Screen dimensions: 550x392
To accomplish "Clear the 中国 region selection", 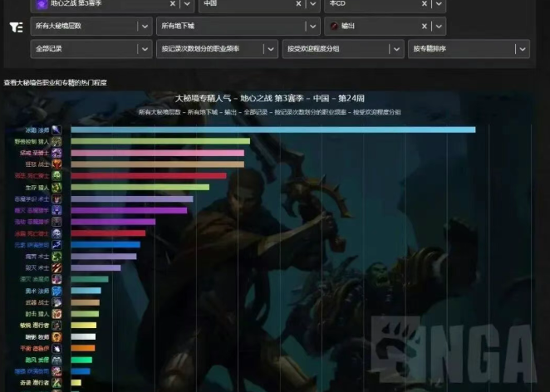I will click(297, 4).
